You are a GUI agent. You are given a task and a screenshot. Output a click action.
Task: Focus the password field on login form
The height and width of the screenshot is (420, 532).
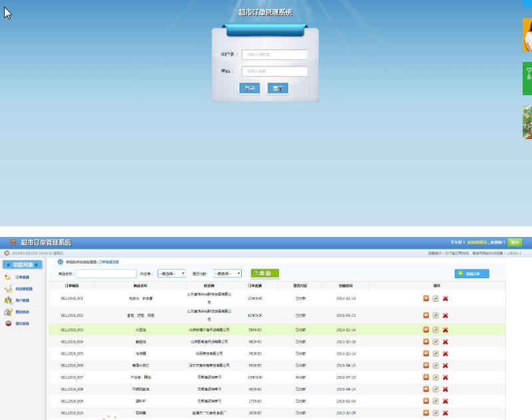click(x=275, y=71)
